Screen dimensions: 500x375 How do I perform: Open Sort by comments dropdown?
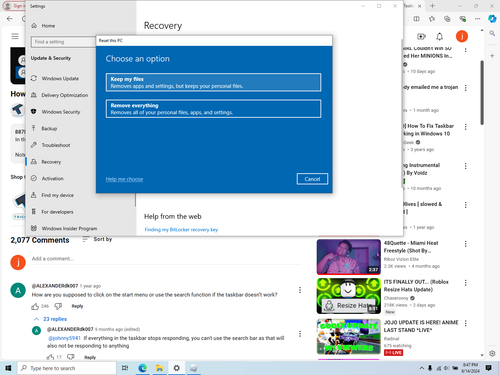tap(97, 239)
